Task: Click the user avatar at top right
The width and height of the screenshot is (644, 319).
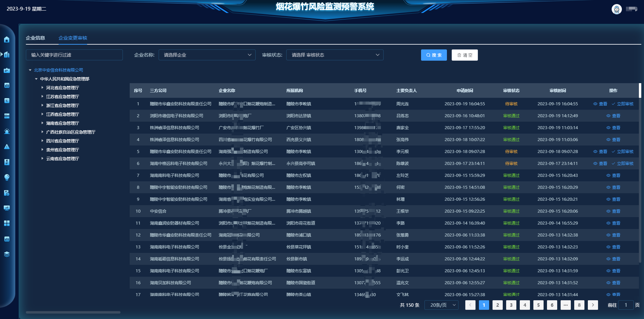Action: 617,9
